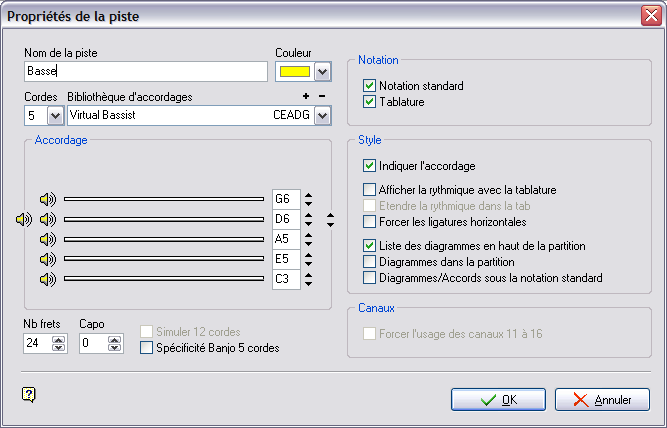
Task: Play the A5 string sound
Action: click(x=47, y=239)
